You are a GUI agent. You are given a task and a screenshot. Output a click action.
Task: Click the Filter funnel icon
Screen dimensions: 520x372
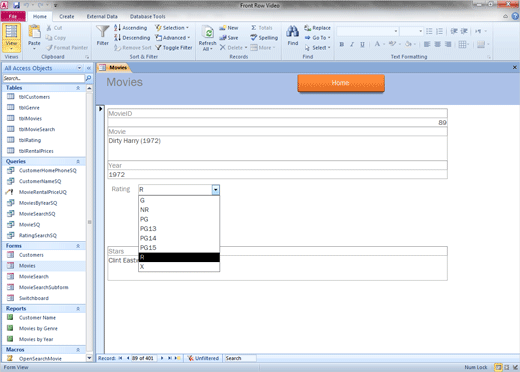coord(103,32)
